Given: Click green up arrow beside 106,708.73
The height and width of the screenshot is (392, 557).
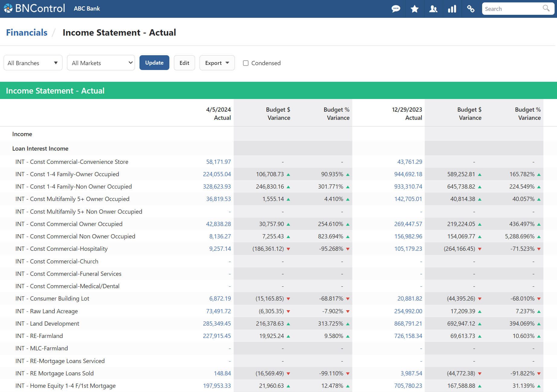Looking at the screenshot, I should [288, 174].
